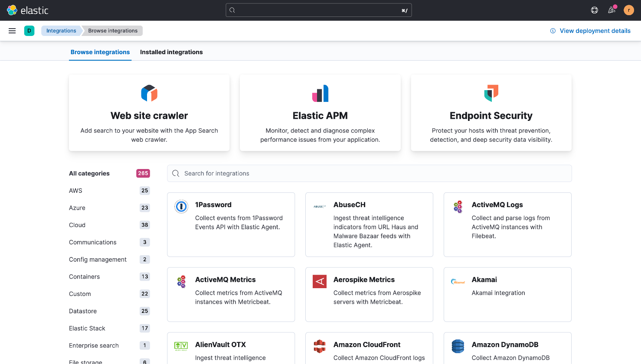The image size is (641, 364).
Task: Click the Akamai logo icon
Action: tap(458, 282)
